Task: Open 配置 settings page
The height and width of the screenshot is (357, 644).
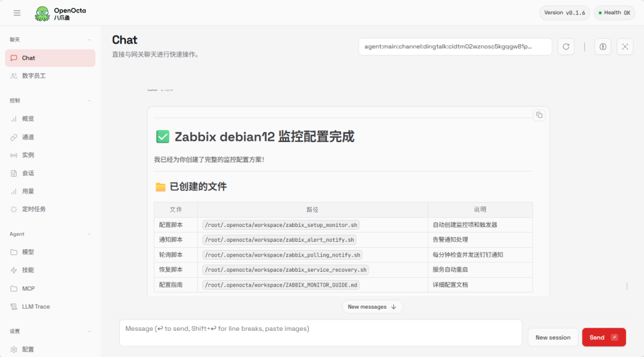Action: pyautogui.click(x=50, y=349)
